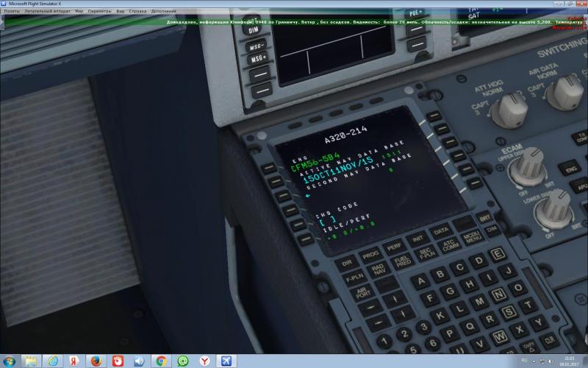Click number 3 on the MCDU keypad
Image resolution: width=588 pixels, height=368 pixels.
[x=423, y=327]
